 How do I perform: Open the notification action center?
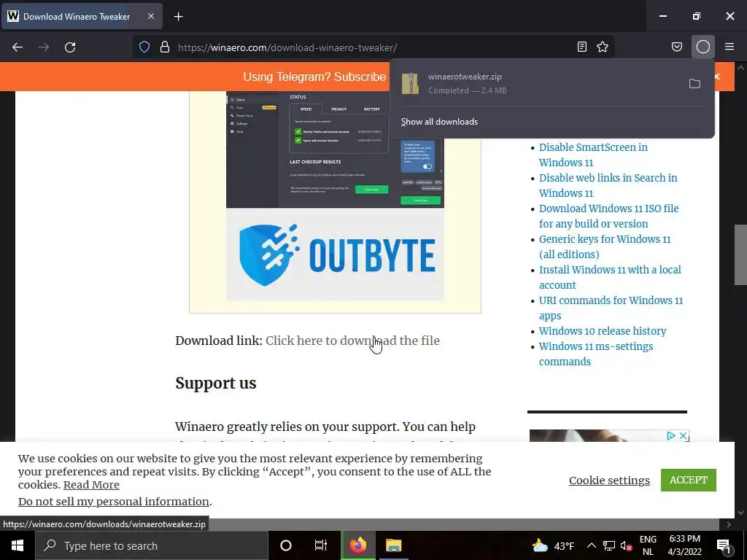(x=724, y=546)
